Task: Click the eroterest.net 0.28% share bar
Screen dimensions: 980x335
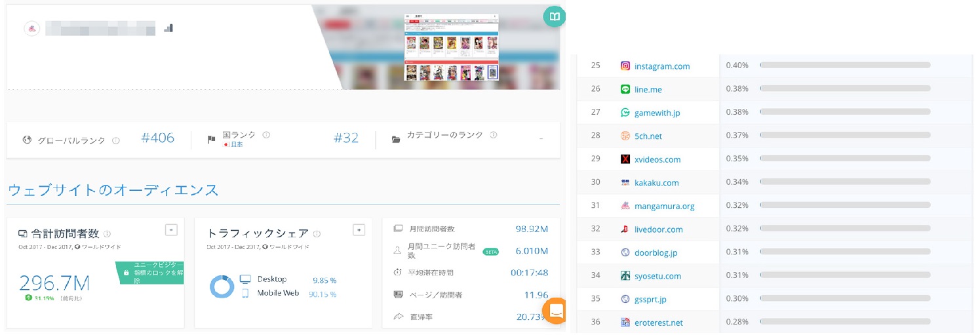Action: (x=845, y=323)
